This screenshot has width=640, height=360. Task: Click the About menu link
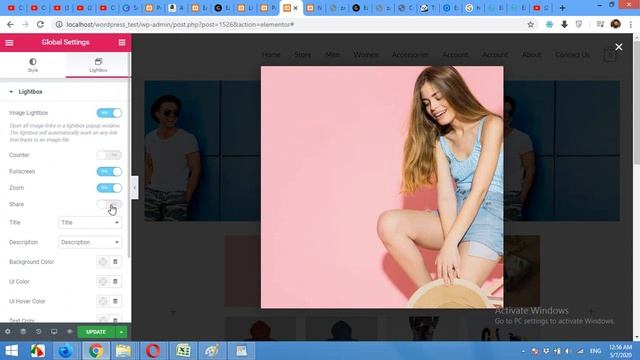point(531,55)
